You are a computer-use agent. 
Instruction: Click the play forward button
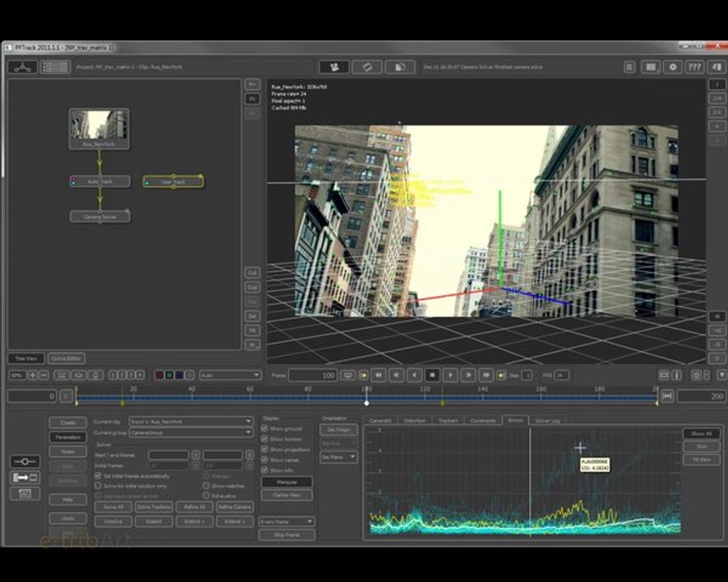click(451, 375)
